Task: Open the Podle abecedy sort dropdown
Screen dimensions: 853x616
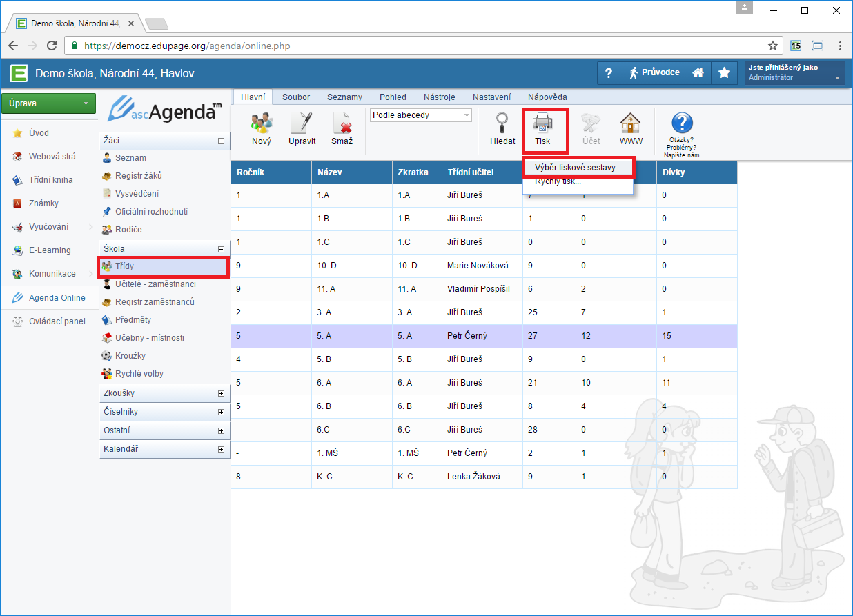Action: [421, 115]
